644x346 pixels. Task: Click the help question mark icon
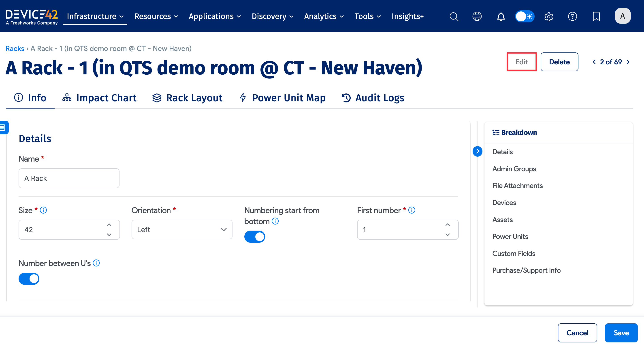point(572,17)
